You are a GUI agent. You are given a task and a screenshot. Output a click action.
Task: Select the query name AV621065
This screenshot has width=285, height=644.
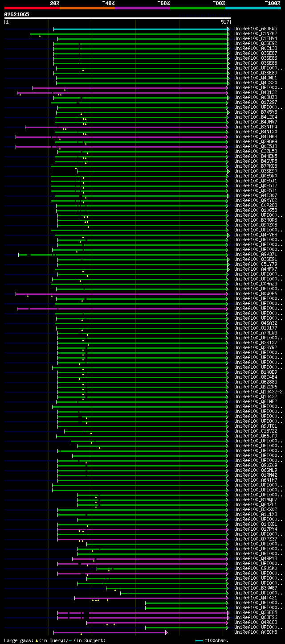[17, 14]
